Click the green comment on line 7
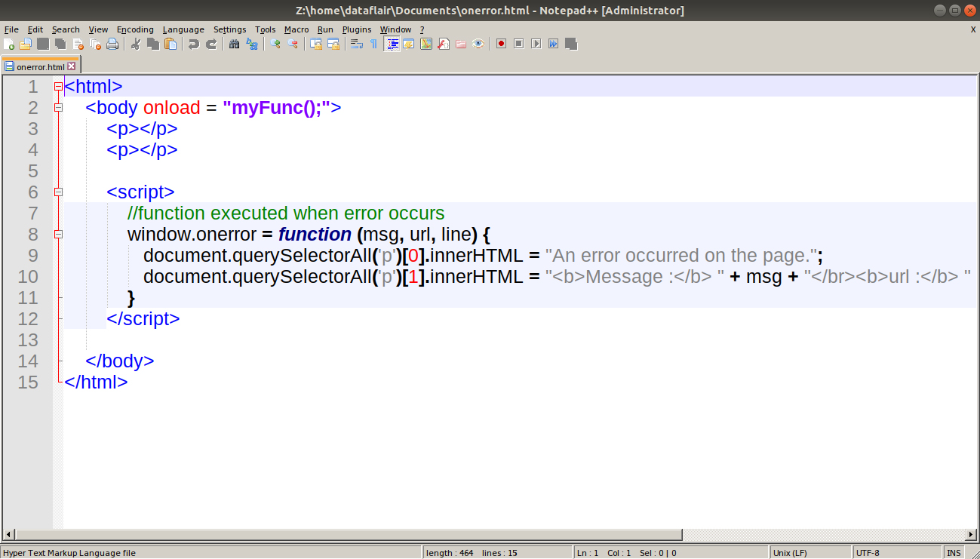Viewport: 980px width, 559px height. point(286,213)
